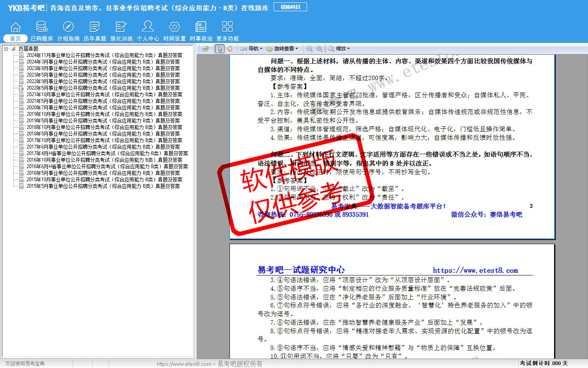588x368 pixels.
Task: Click the 切换科目 switch subject button
Action: 290,7
